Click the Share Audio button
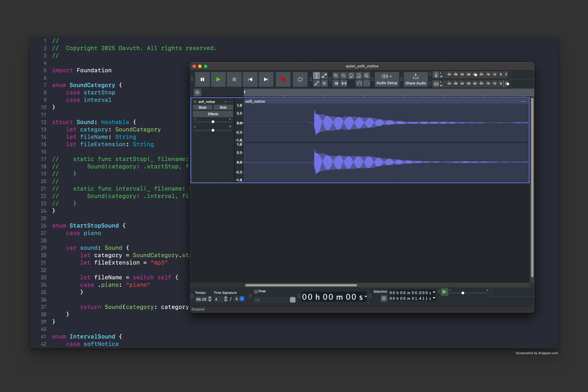This screenshot has height=392, width=588. (415, 79)
